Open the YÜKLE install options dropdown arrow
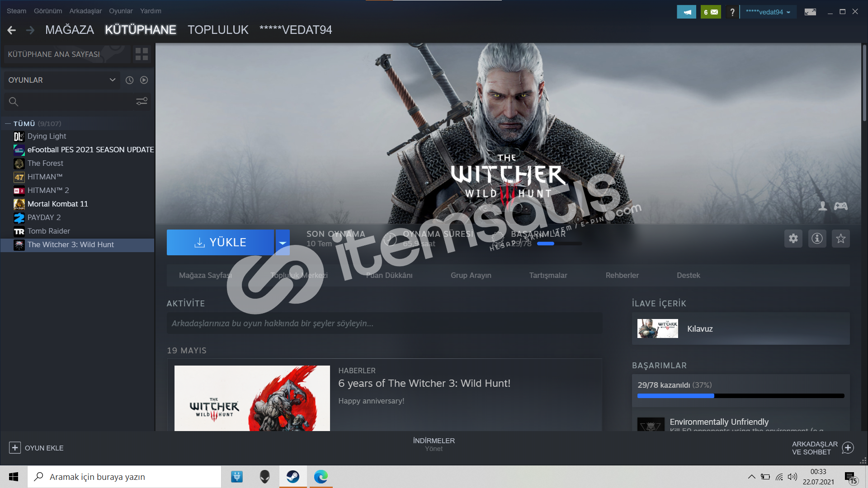Screen dimensions: 868x488 coord(283,243)
